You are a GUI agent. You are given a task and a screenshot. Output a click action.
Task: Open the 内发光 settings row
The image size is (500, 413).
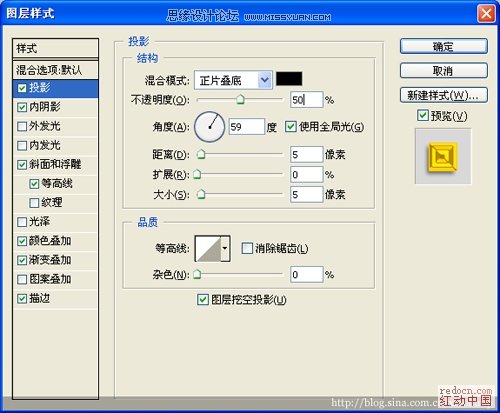coord(55,145)
